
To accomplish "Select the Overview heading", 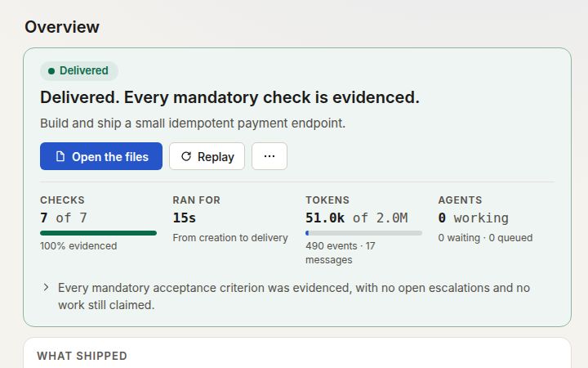I will coord(62,27).
